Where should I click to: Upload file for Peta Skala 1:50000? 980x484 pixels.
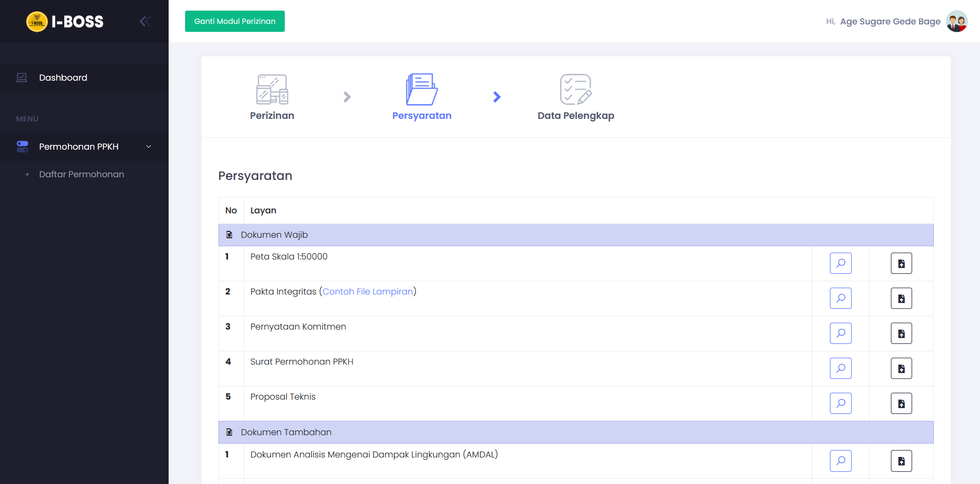point(901,263)
